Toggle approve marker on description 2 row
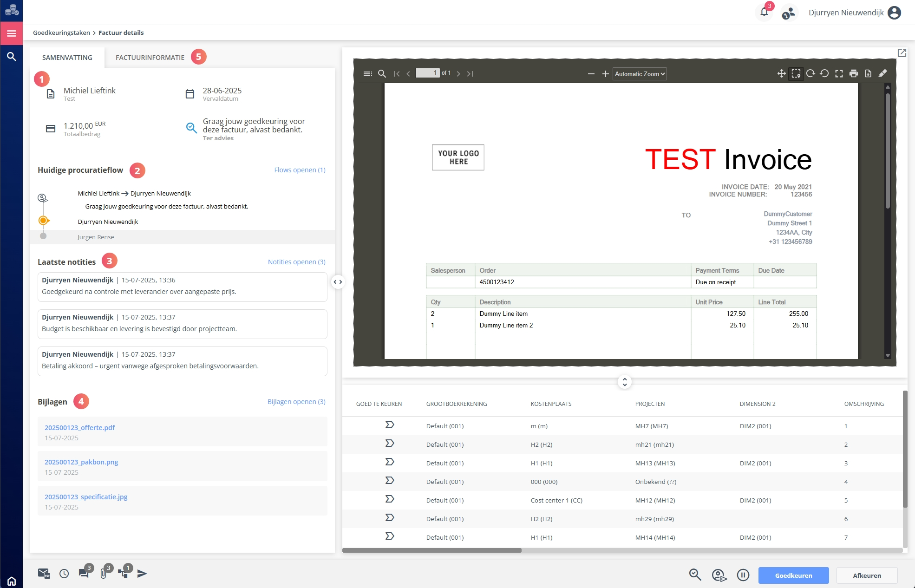This screenshot has width=915, height=588. click(x=389, y=444)
